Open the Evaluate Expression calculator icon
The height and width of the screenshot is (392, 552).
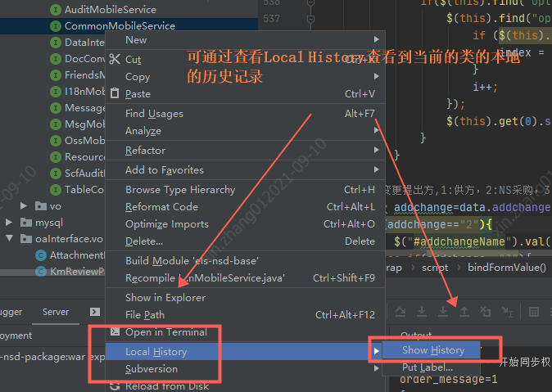tap(534, 312)
